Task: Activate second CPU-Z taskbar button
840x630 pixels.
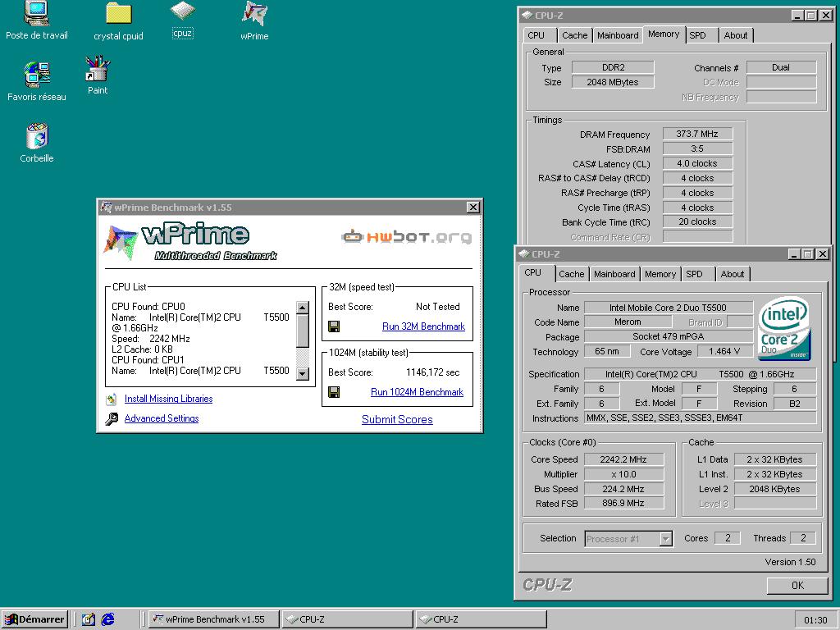Action: (x=481, y=619)
